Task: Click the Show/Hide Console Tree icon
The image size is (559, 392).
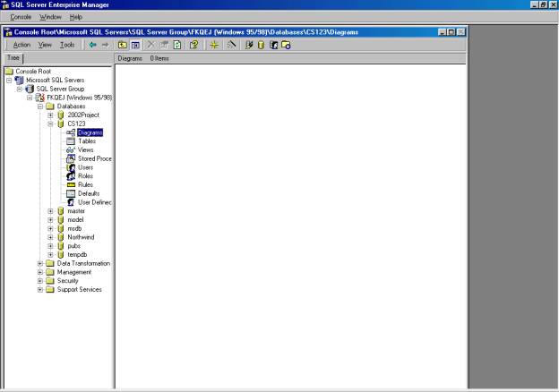Action: pyautogui.click(x=135, y=44)
